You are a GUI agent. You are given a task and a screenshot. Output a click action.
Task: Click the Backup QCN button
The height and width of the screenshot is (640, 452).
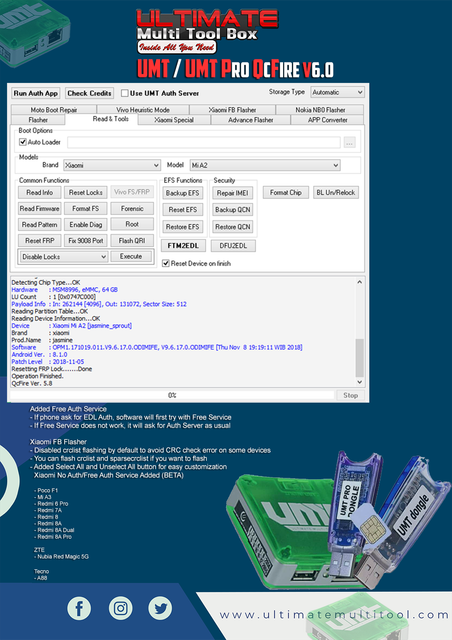[x=233, y=210]
